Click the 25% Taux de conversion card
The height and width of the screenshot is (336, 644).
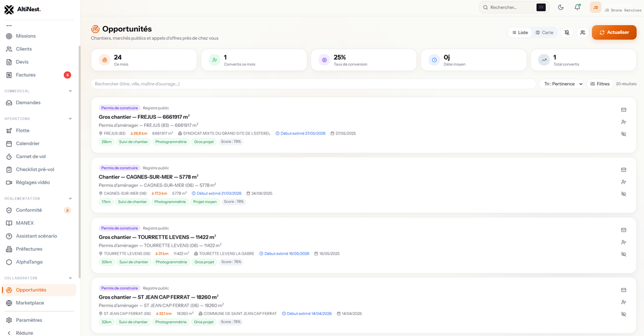[x=364, y=60]
